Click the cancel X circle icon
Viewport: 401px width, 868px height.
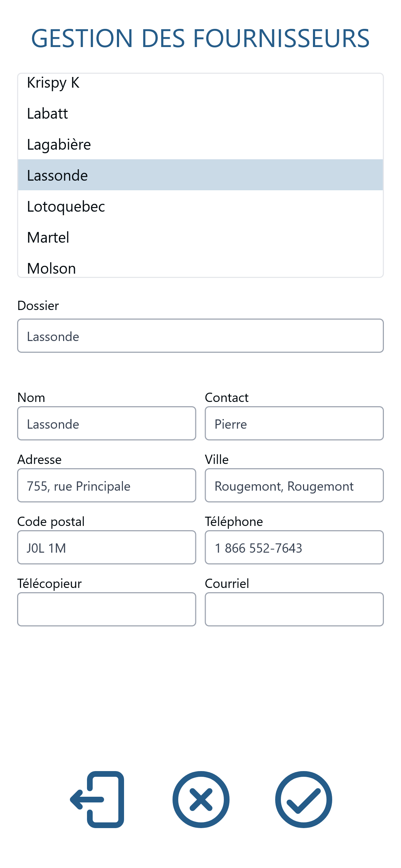[201, 799]
